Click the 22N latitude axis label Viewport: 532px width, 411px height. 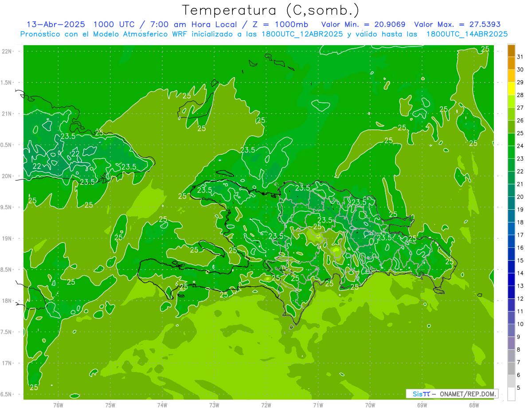coord(7,51)
